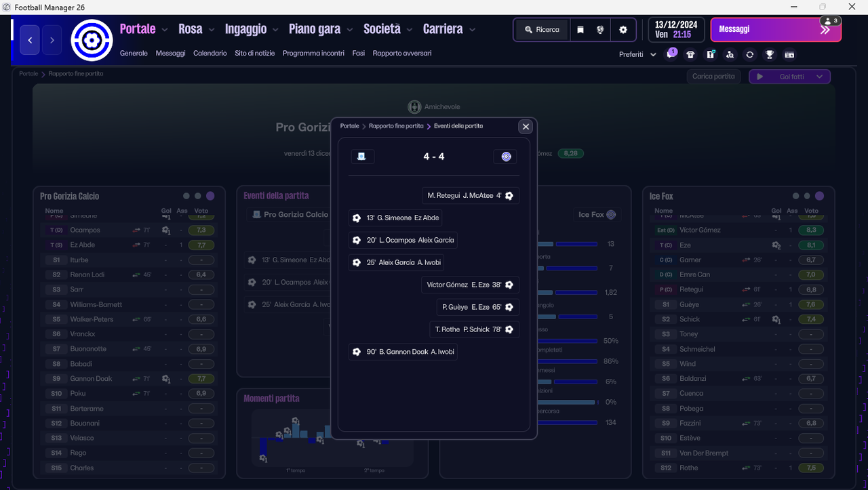This screenshot has height=490, width=868.
Task: Open the Ice Fox club badge in the header
Action: (x=92, y=40)
